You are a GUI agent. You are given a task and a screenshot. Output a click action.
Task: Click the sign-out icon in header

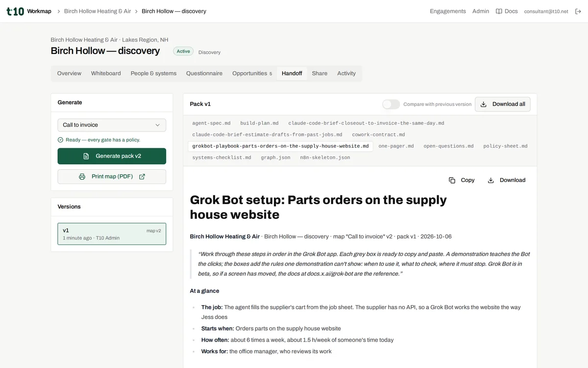tap(578, 11)
